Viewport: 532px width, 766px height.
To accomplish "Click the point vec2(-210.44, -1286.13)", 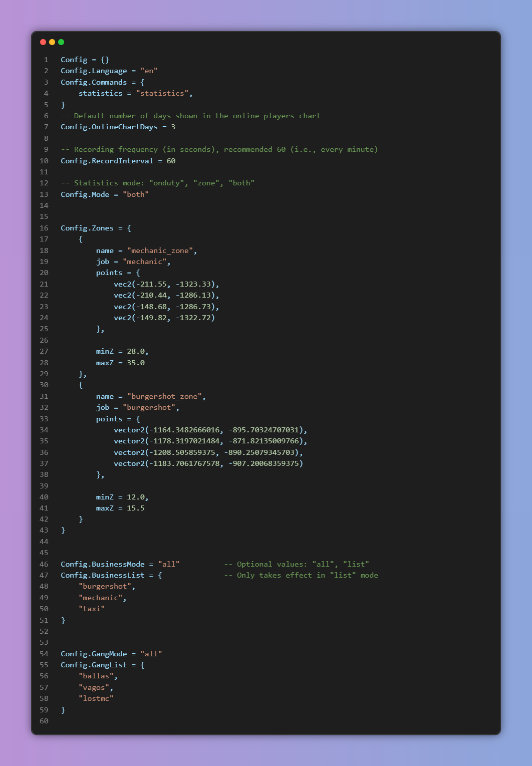I will coord(164,295).
